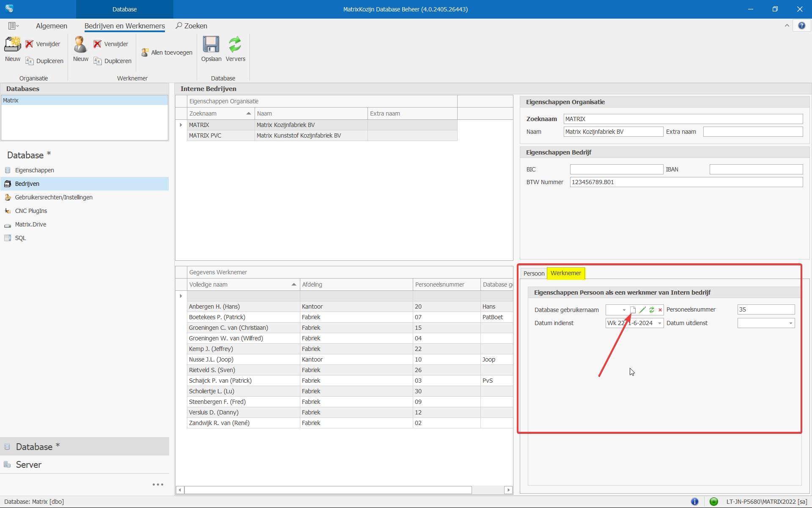The height and width of the screenshot is (508, 812).
Task: Select employee Anbergen H. (Hans)
Action: (x=243, y=306)
